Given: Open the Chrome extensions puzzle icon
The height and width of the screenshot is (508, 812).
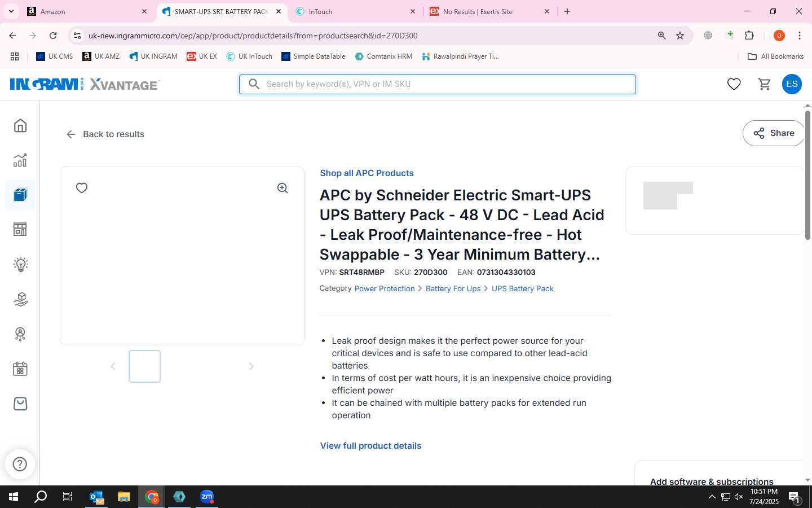Looking at the screenshot, I should [x=749, y=36].
